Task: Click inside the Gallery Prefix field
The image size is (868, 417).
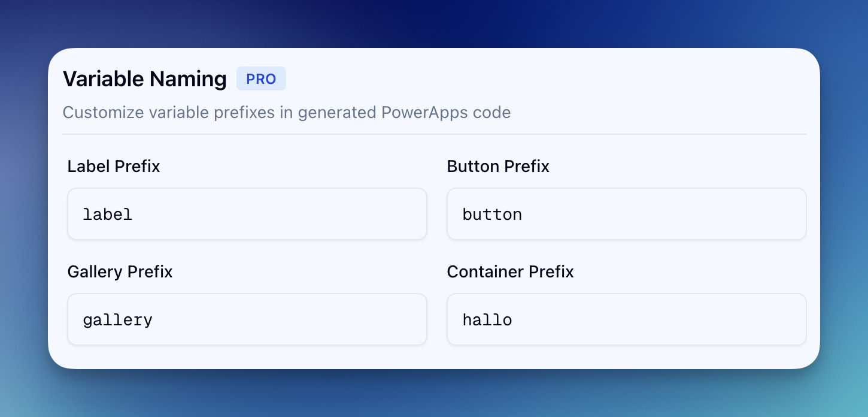Action: tap(247, 319)
